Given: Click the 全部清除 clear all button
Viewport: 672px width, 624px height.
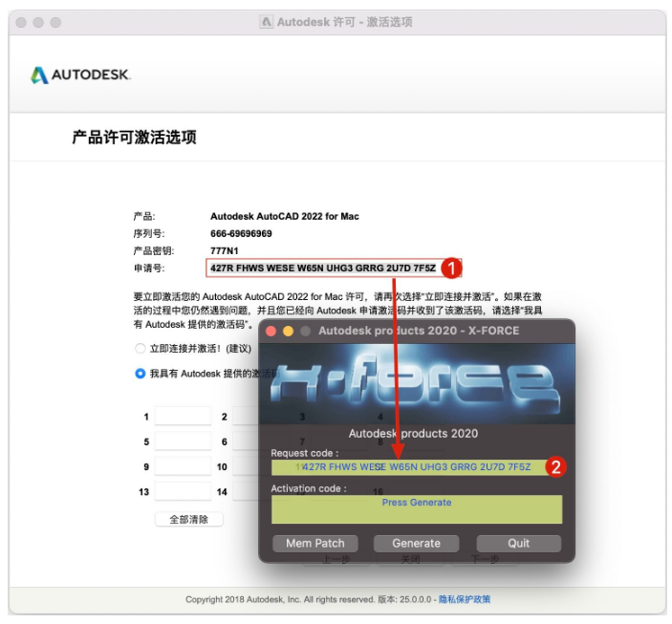Looking at the screenshot, I should tap(189, 520).
